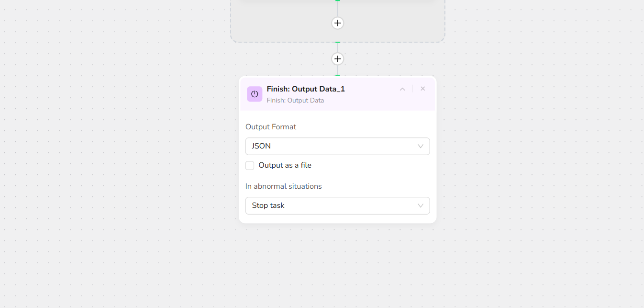
Task: Click the green connector atop the Finish node
Action: pyautogui.click(x=338, y=75)
